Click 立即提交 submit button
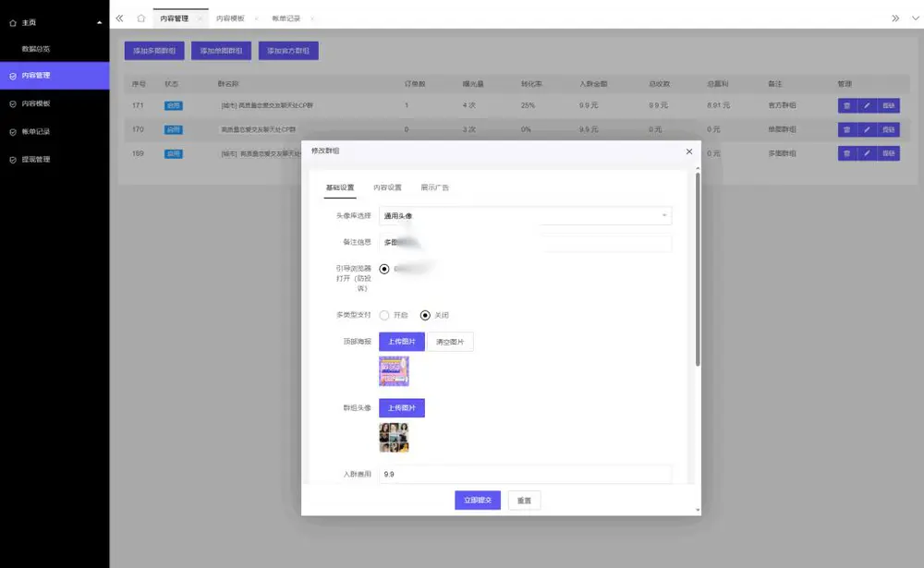 click(478, 501)
